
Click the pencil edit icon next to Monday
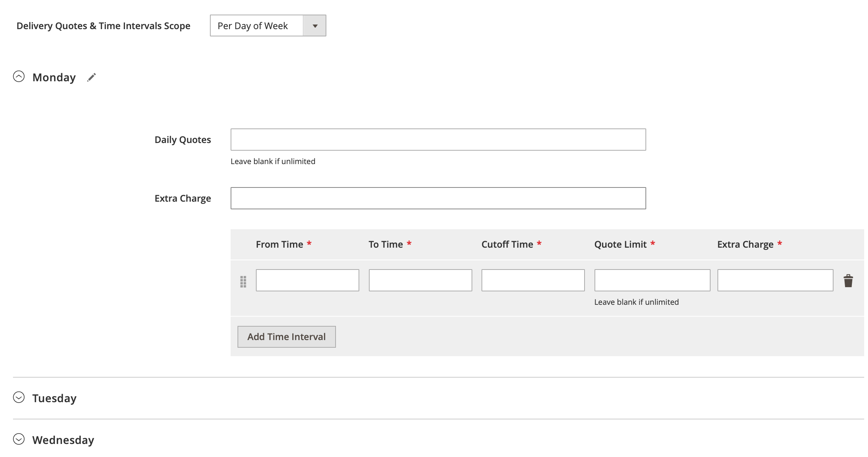click(x=91, y=77)
